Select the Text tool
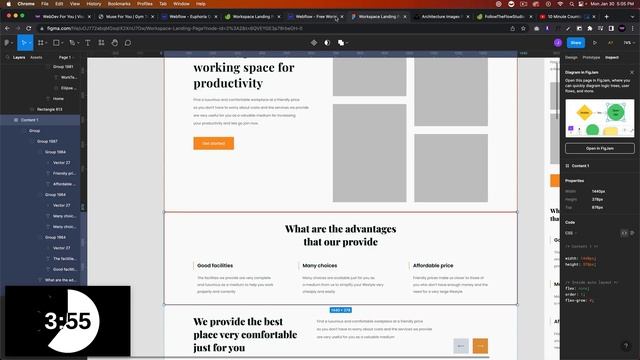This screenshot has height=360, width=640. point(87,43)
